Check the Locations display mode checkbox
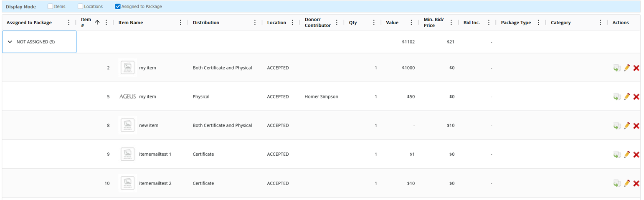The height and width of the screenshot is (200, 644). point(81,7)
